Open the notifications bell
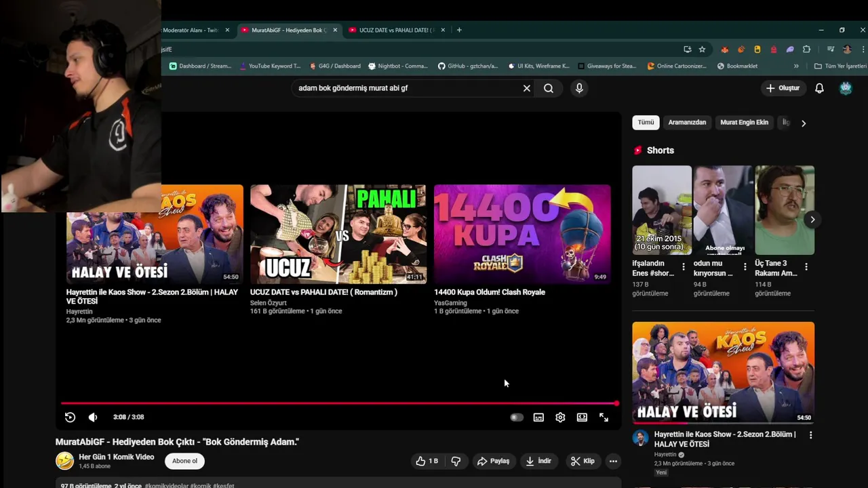This screenshot has height=488, width=868. pyautogui.click(x=819, y=88)
